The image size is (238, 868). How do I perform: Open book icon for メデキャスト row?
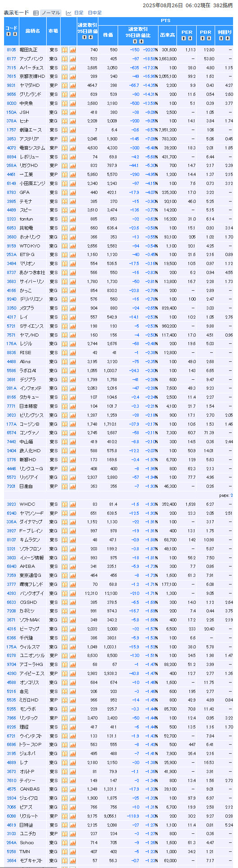[64, 860]
